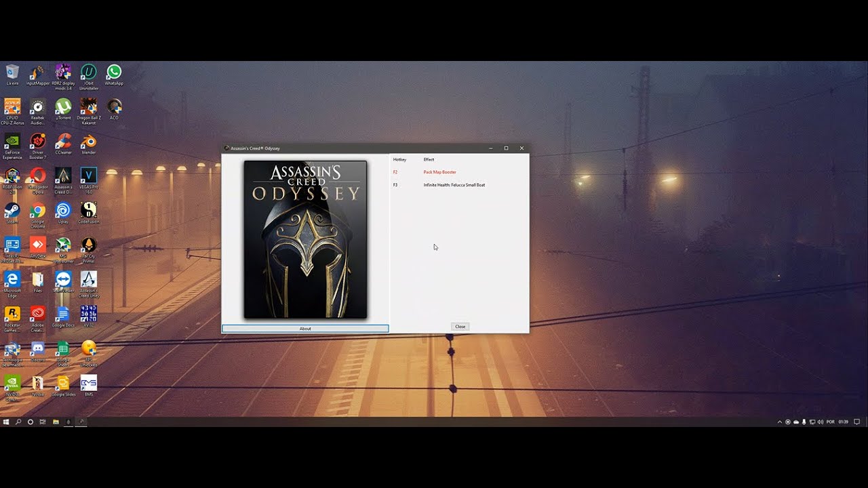Launch Google Chrome from desktop
The image size is (868, 488).
click(37, 215)
